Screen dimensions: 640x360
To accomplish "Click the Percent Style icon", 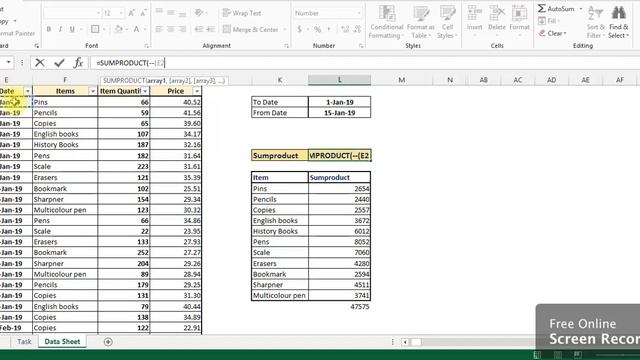I will [x=317, y=29].
